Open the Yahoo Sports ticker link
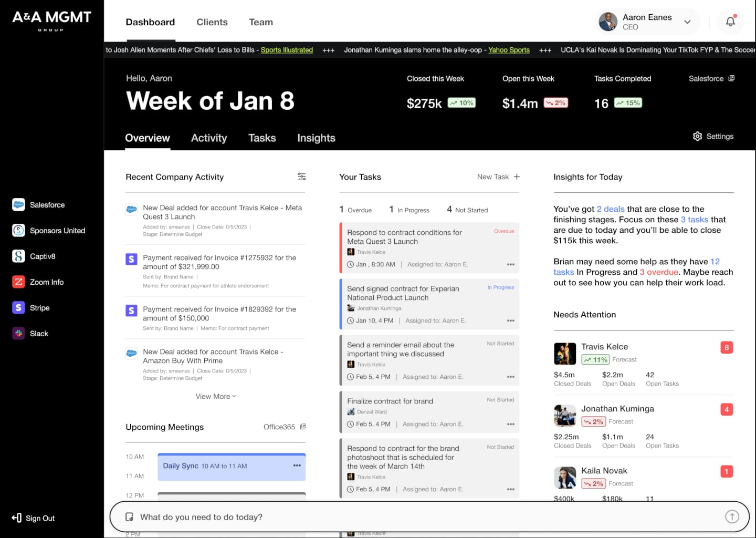Image resolution: width=756 pixels, height=538 pixels. click(509, 50)
